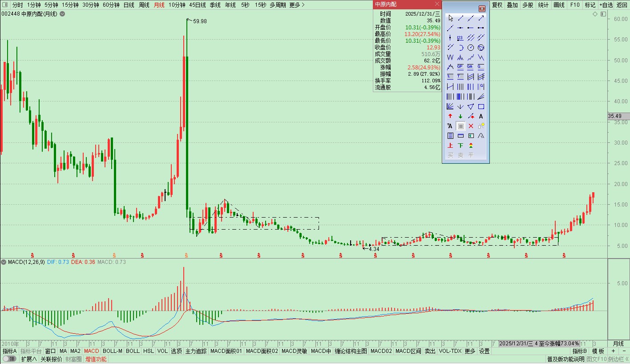630x364 pixels.
Task: Select the GA line tool
Action: coord(471,67)
